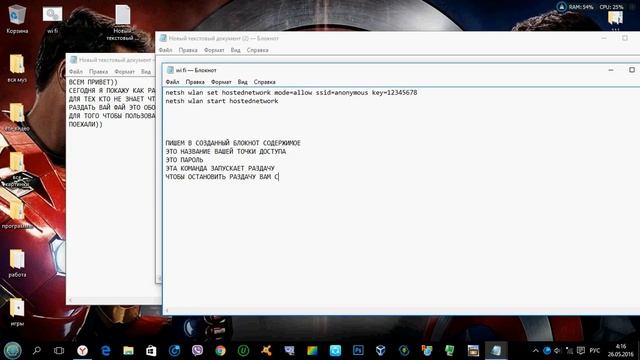
Task: Launch Yandex Browser from the taskbar
Action: 82,350
